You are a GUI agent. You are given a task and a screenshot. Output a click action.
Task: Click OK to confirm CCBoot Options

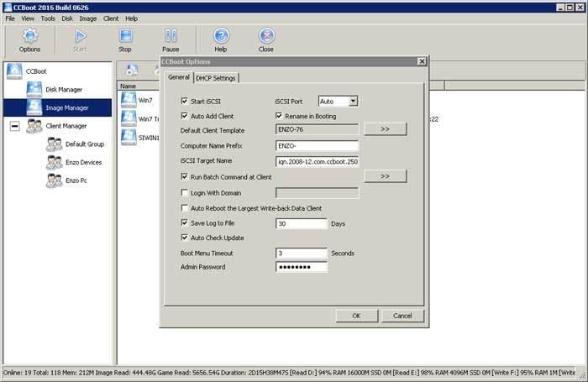pos(356,316)
